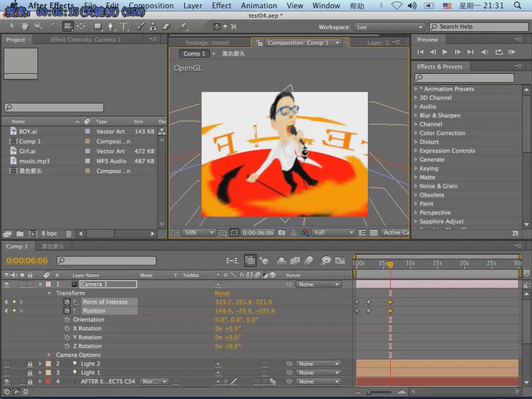Viewport: 532px width, 399px height.
Task: Toggle audio mute in Preview panel
Action: pos(485,52)
